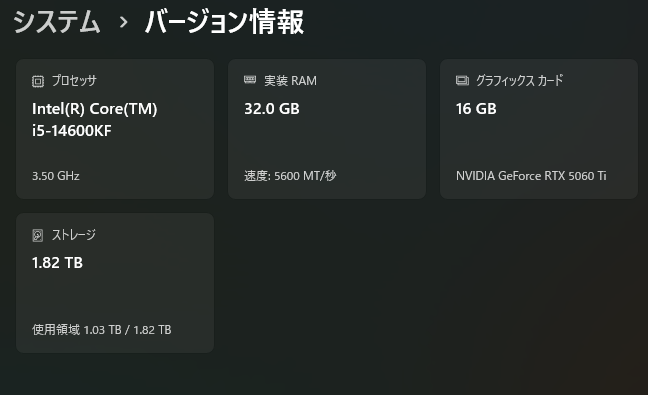The width and height of the screenshot is (648, 395).
Task: Click the 32.0 GB RAM value
Action: [x=272, y=109]
